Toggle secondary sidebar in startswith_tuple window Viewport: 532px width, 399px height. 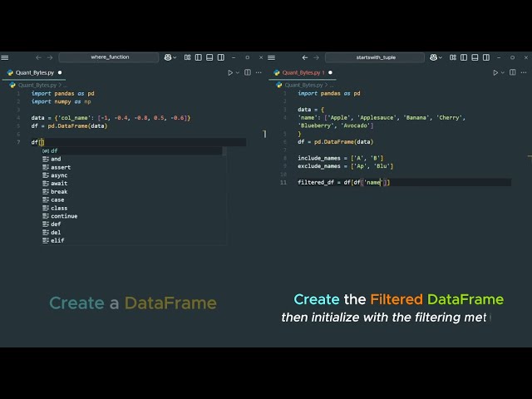coord(486,57)
